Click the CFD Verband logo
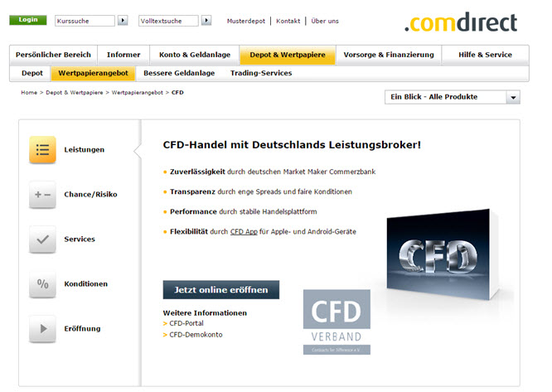The image size is (552, 392). tap(337, 322)
